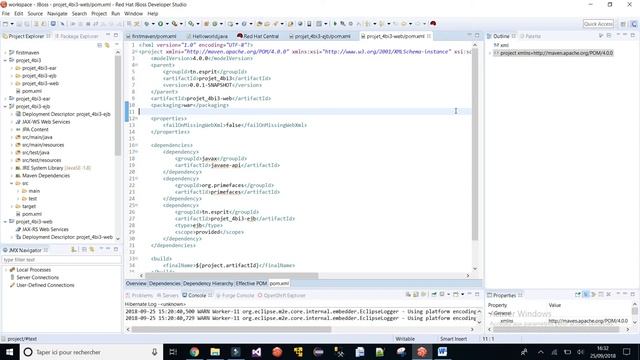The width and height of the screenshot is (640, 360).
Task: Select JRE System Library node
Action: [x=53, y=168]
